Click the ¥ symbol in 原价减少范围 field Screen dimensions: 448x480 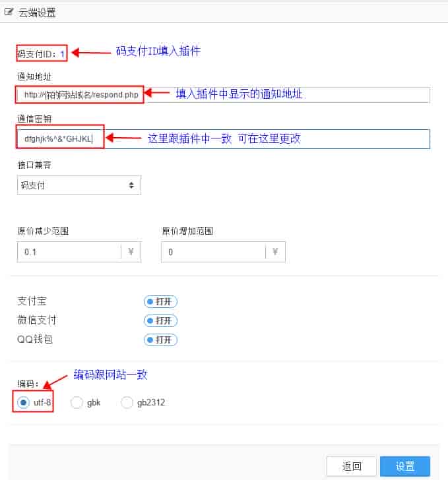[130, 252]
